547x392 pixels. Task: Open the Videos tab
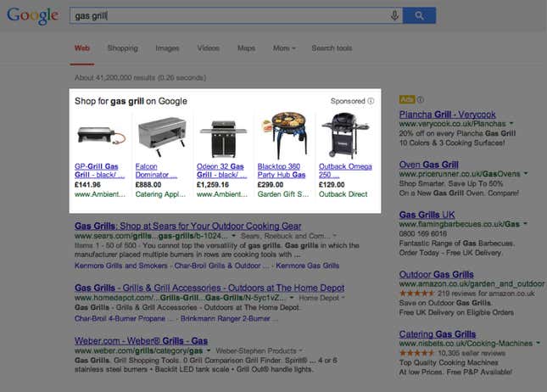click(209, 48)
